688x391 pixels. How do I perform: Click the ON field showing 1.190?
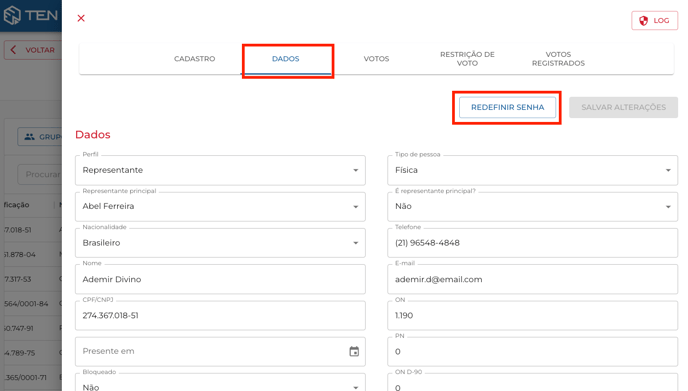[532, 316]
